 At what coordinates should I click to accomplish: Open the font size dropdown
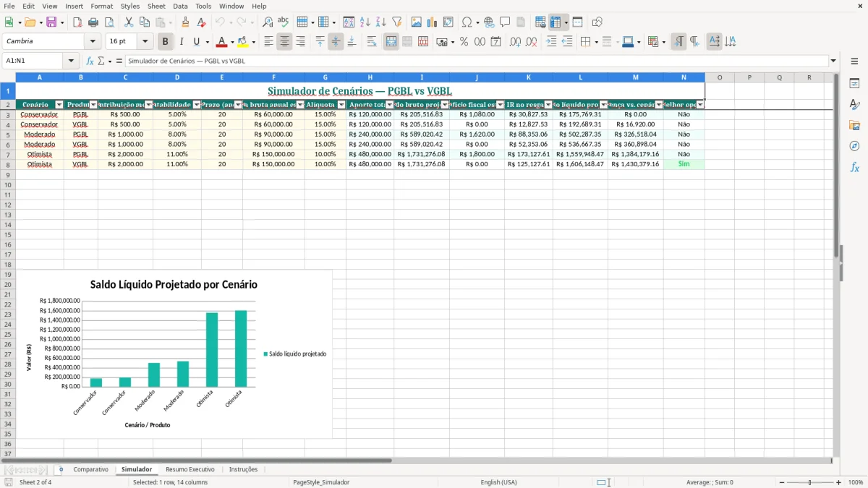pos(145,42)
